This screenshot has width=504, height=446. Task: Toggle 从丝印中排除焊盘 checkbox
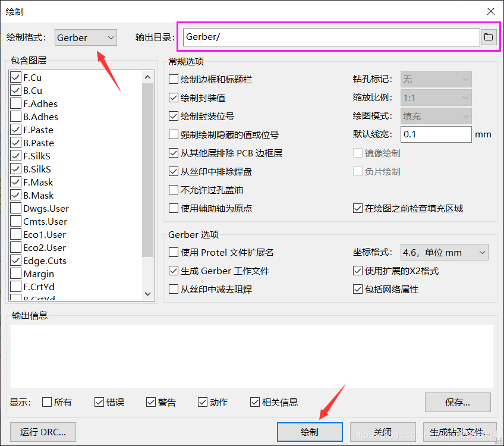click(174, 171)
